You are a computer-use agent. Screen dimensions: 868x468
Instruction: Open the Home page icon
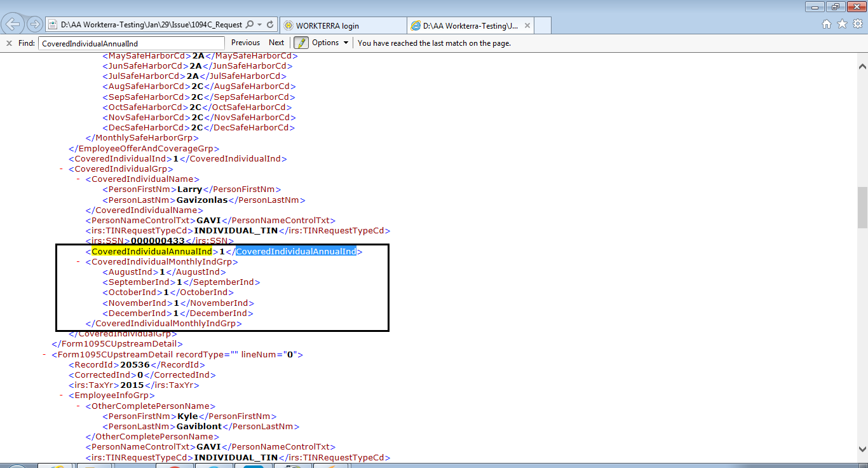click(x=827, y=24)
